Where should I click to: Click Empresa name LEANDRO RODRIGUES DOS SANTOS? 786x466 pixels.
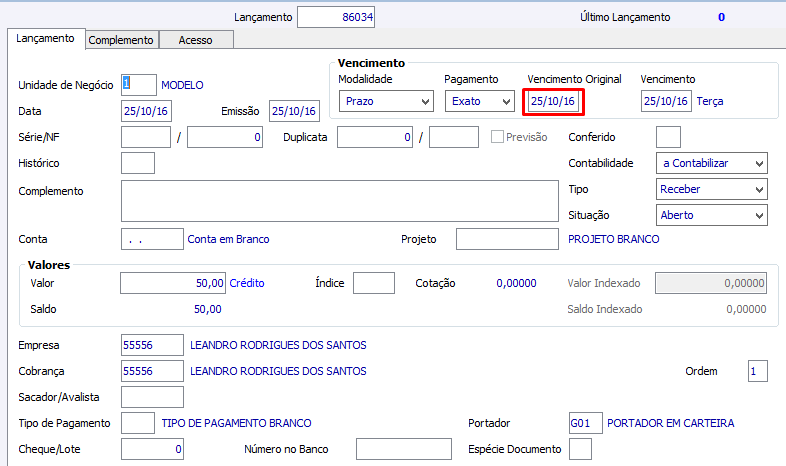click(x=278, y=345)
